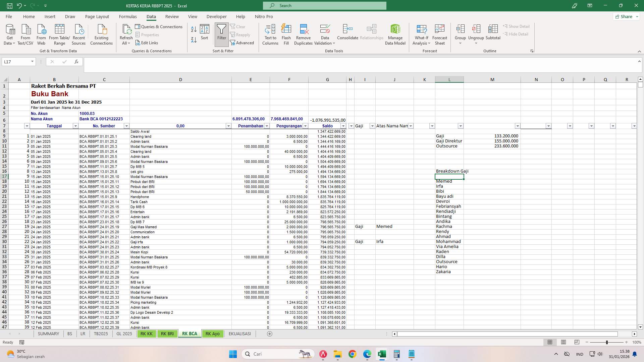Apply Flash Fill
The image size is (644, 362).
[x=286, y=35]
